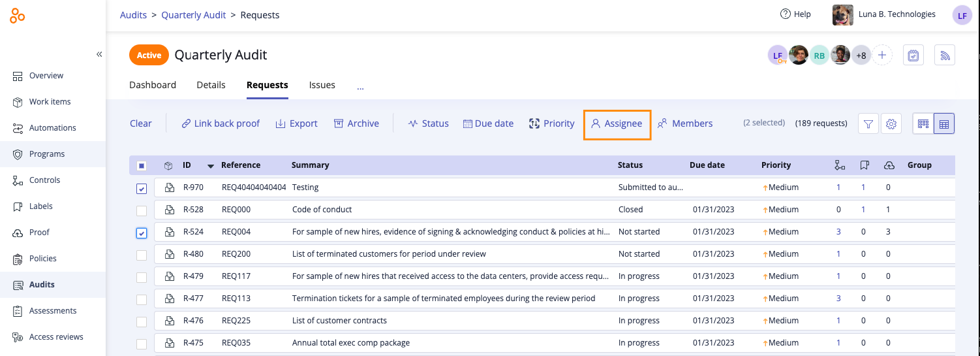Toggle the select-all header checkbox

pos(142,166)
